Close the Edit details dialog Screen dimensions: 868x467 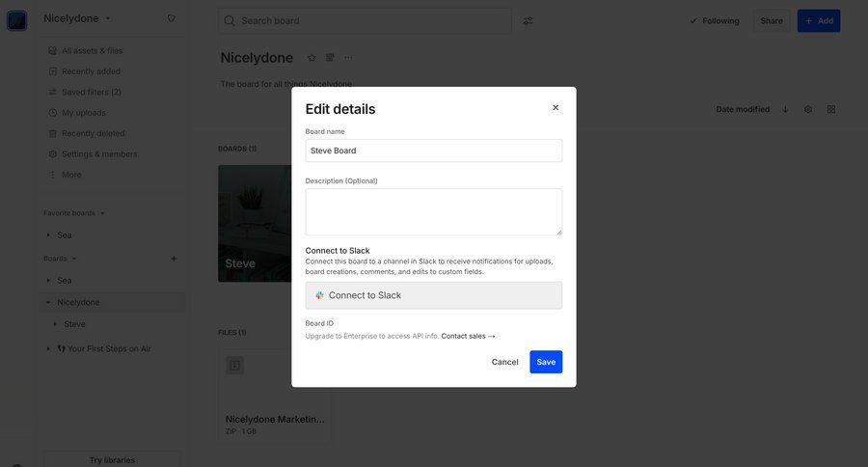(x=556, y=108)
